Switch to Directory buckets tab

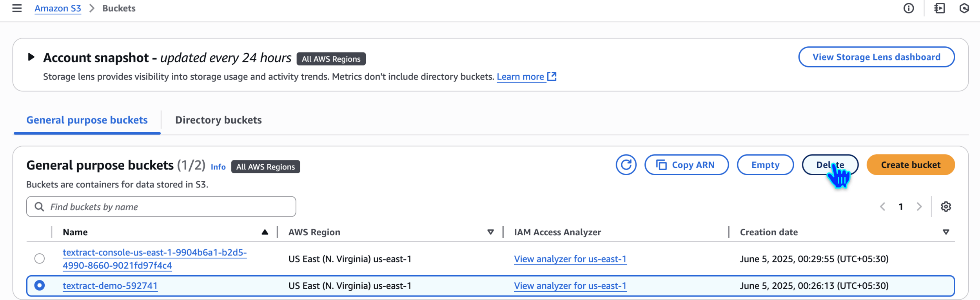click(x=218, y=120)
